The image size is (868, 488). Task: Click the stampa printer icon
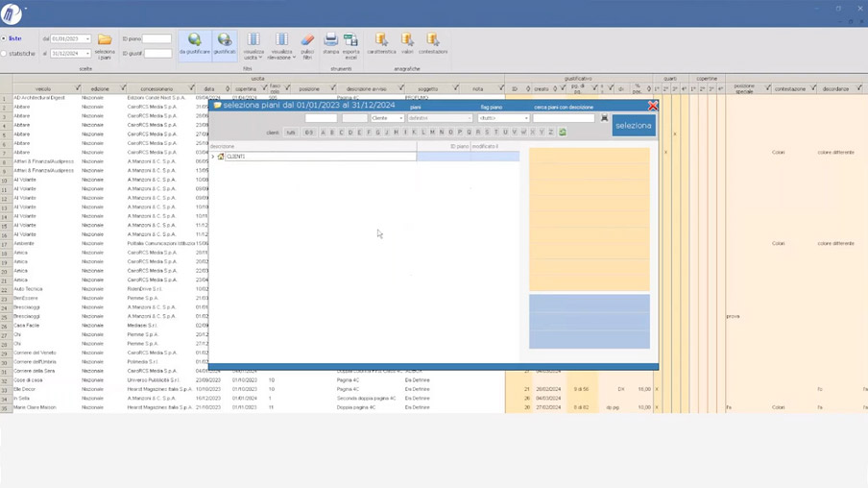330,40
